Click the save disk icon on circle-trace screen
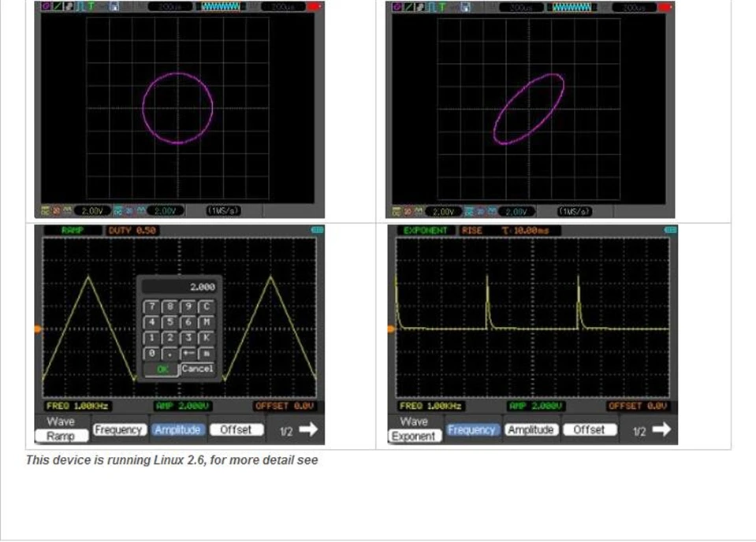Image resolution: width=756 pixels, height=542 pixels. coord(114,7)
